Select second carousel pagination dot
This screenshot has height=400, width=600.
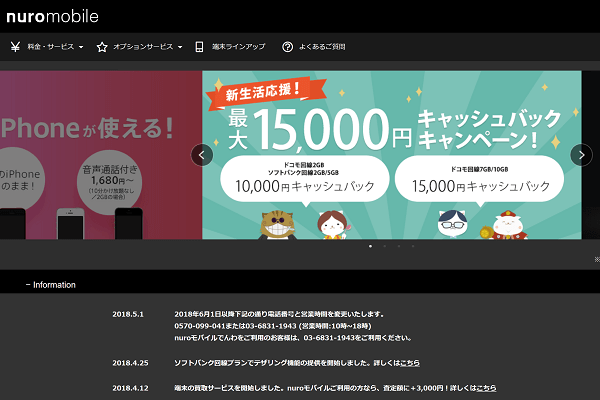[384, 246]
